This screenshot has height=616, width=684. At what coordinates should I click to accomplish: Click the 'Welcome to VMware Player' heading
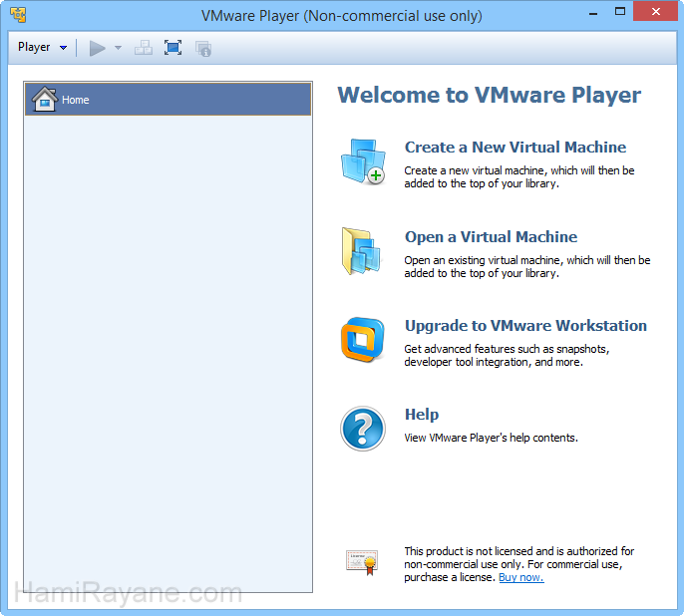click(489, 95)
